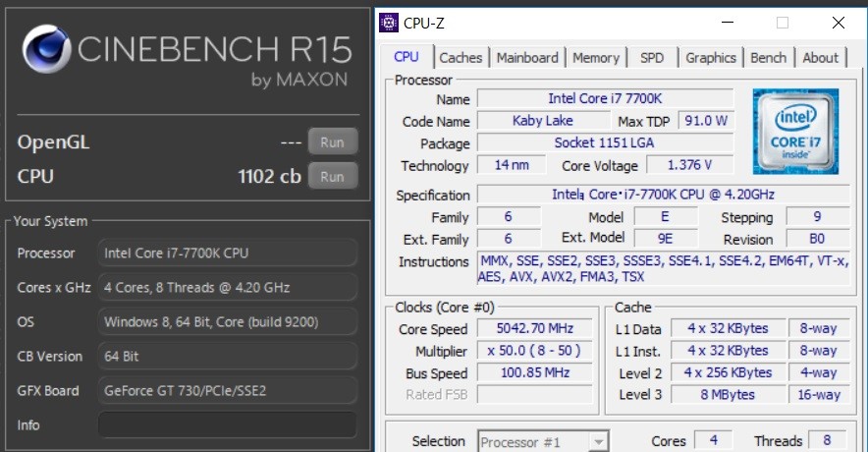Viewport: 868px width, 452px height.
Task: Click the Level 2 value 4 x 256 KBytes
Action: coord(728,372)
